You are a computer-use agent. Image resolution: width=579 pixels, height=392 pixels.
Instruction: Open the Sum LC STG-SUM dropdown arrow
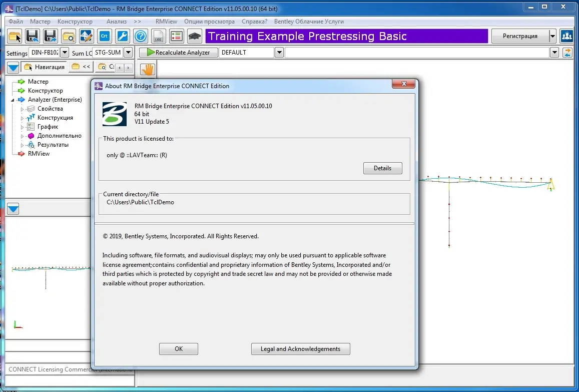pos(128,53)
